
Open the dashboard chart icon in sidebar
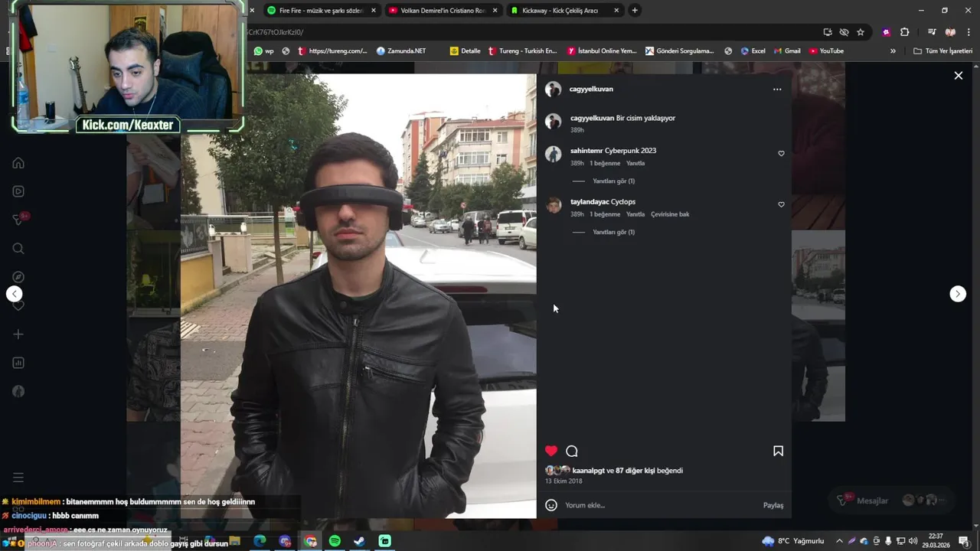[18, 363]
